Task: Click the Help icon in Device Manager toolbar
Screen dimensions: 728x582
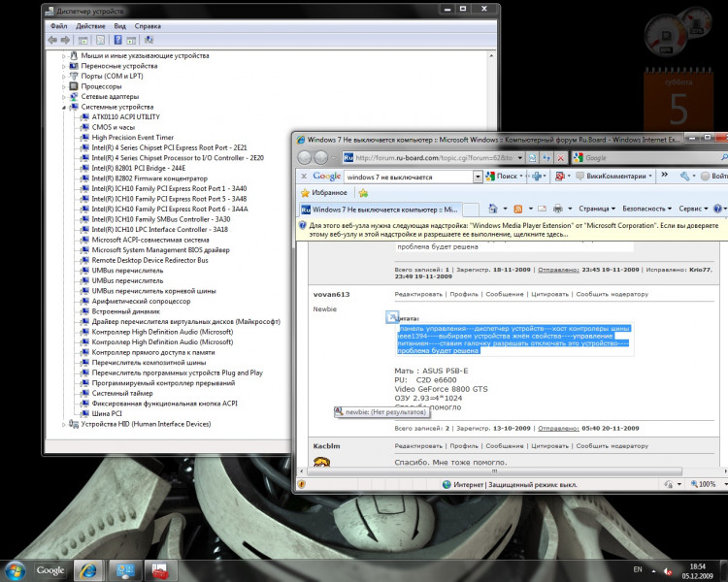Action: [x=117, y=41]
